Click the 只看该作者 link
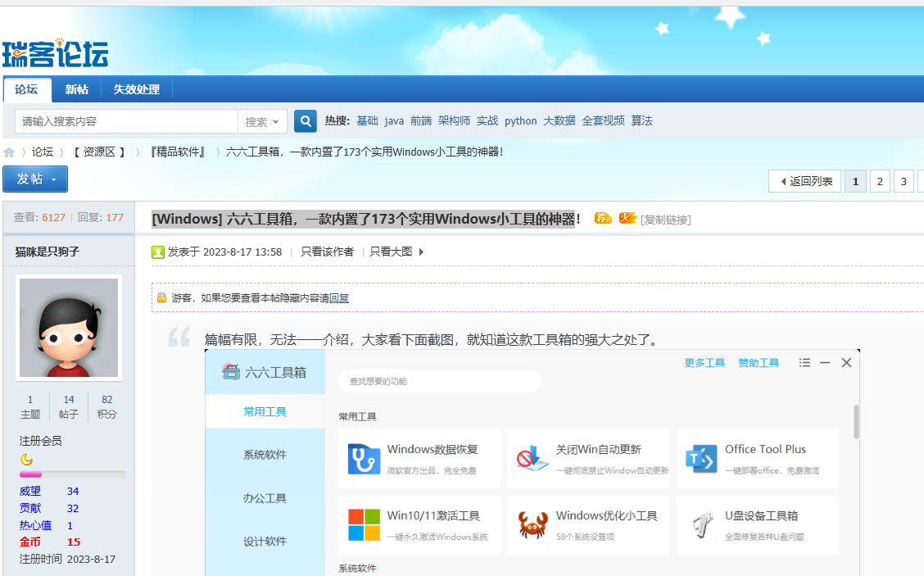 tap(327, 252)
